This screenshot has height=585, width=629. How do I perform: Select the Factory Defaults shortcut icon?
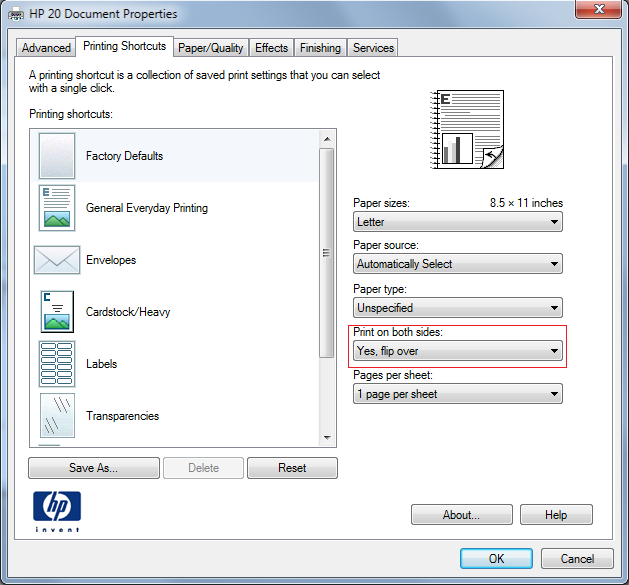click(x=57, y=156)
